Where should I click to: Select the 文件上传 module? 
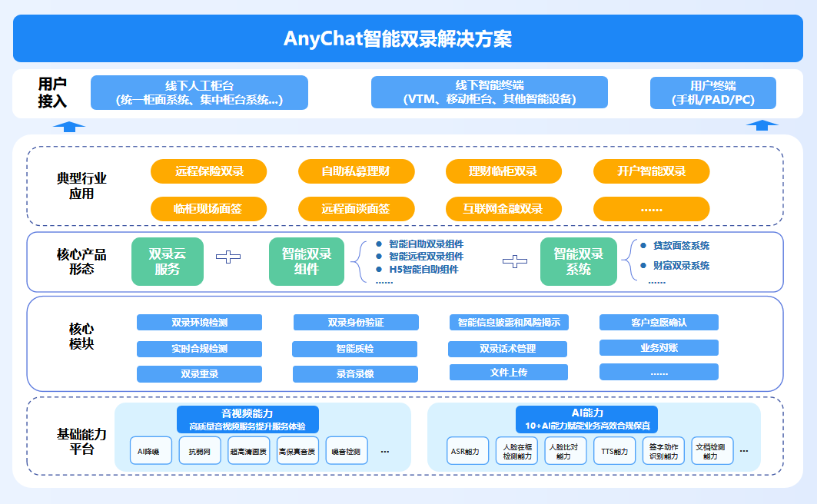[x=509, y=373]
